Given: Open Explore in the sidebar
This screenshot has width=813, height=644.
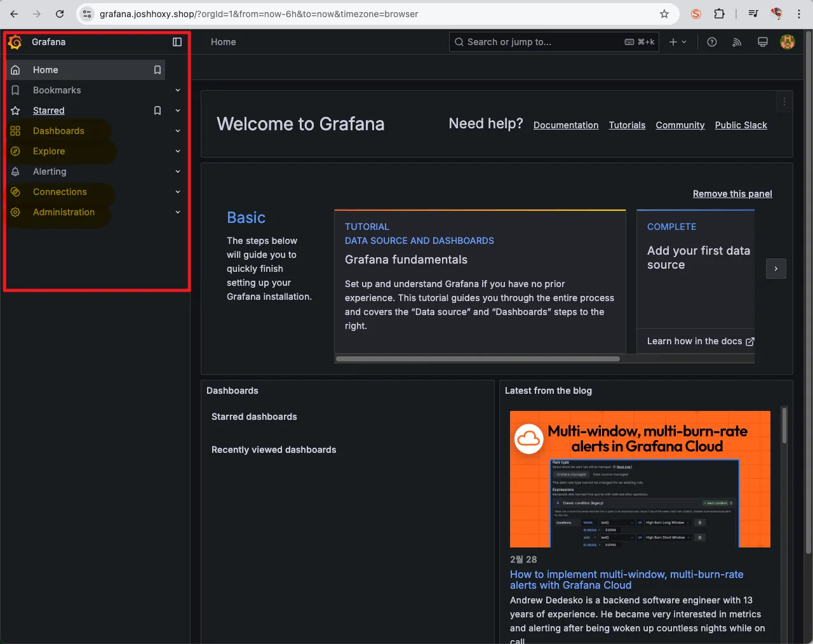Looking at the screenshot, I should point(49,151).
